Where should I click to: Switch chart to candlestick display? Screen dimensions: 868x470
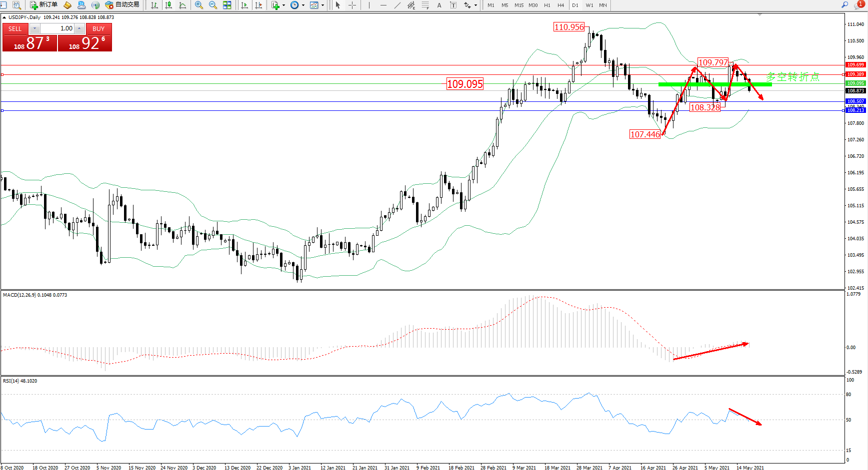[168, 5]
